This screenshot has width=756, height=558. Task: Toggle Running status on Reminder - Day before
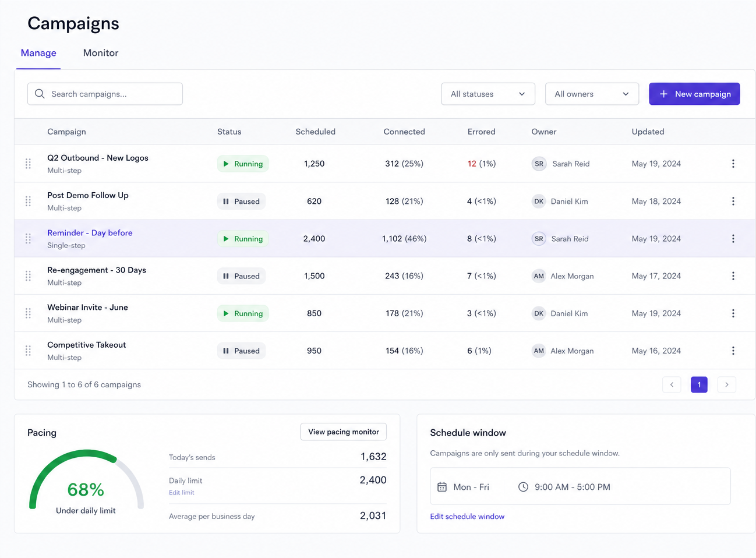point(243,238)
